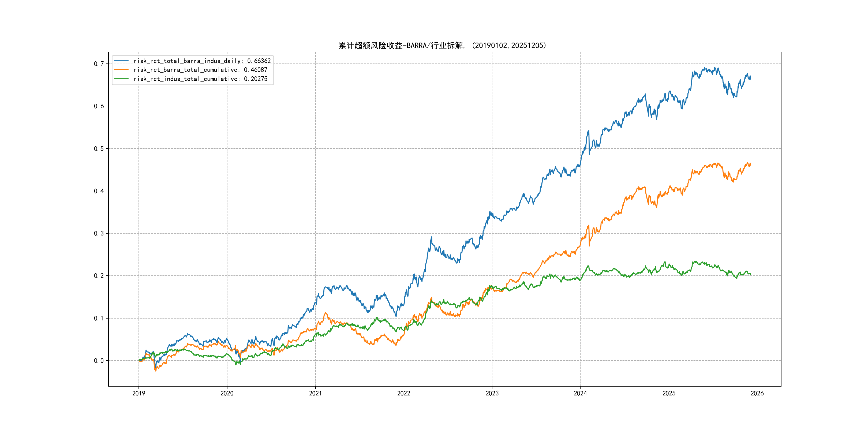Image resolution: width=868 pixels, height=434 pixels.
Task: Click the 0.5 y-axis tick label
Action: pyautogui.click(x=99, y=149)
